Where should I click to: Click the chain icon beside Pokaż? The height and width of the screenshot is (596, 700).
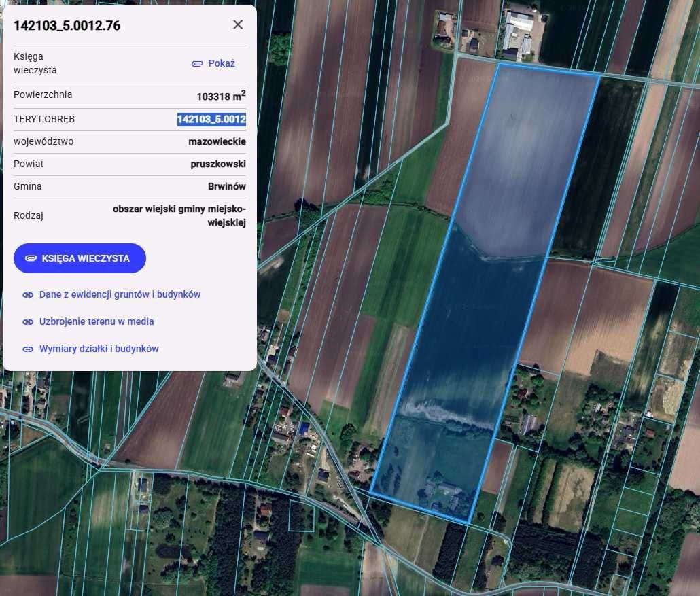tap(197, 63)
